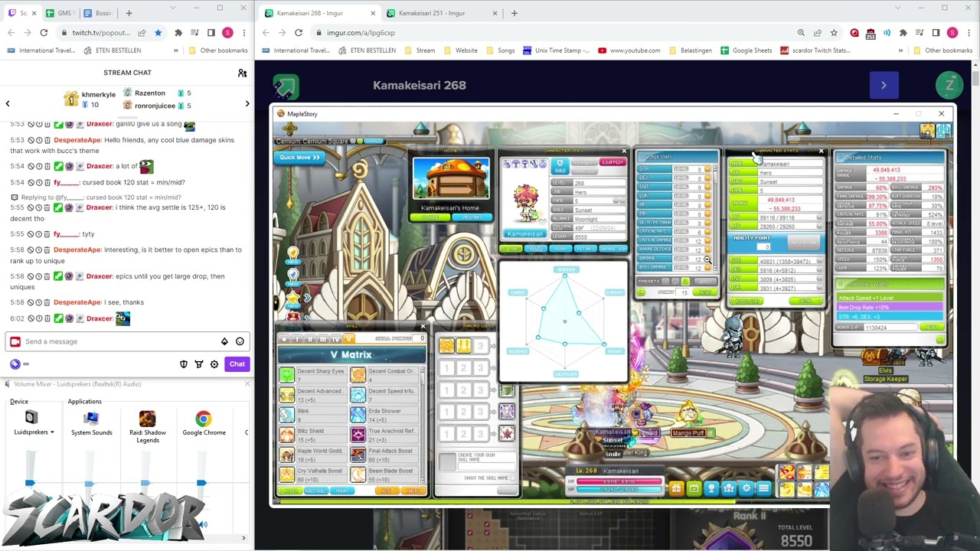Image resolution: width=980 pixels, height=551 pixels.
Task: Show hidden bookmarks chevron in Twitch window
Action: (176, 51)
